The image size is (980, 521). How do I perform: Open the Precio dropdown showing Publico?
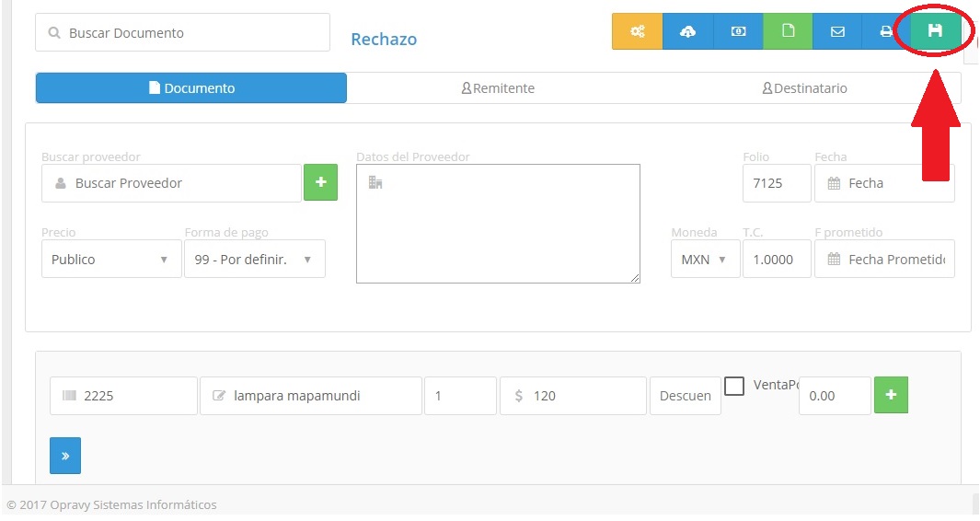pyautogui.click(x=110, y=260)
